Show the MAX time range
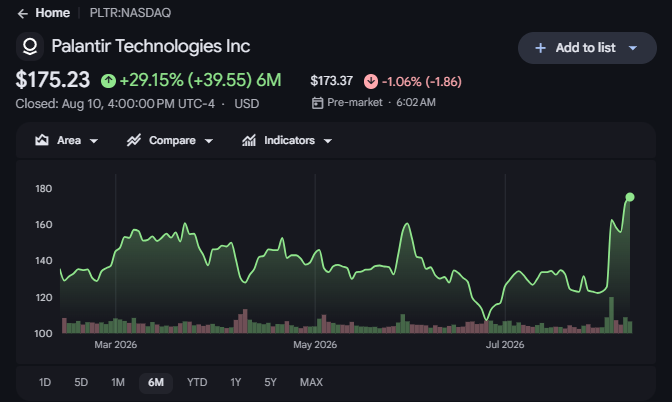Screen dimensions: 672x402 (311, 382)
